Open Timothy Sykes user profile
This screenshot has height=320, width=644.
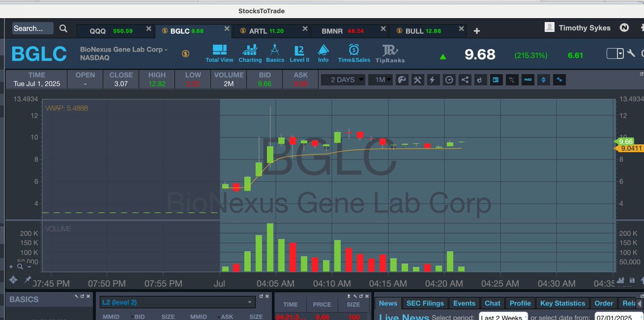(x=577, y=27)
